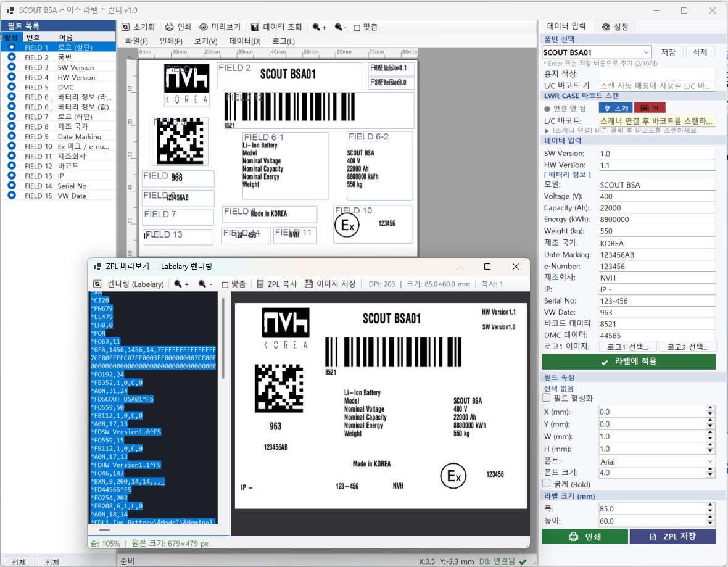
Task: Click the green 라벨에 적용 button
Action: [x=629, y=362]
